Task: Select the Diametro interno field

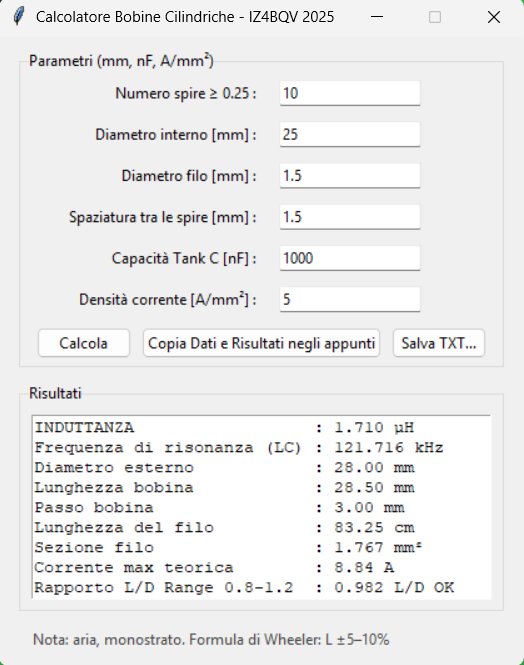Action: pos(350,134)
